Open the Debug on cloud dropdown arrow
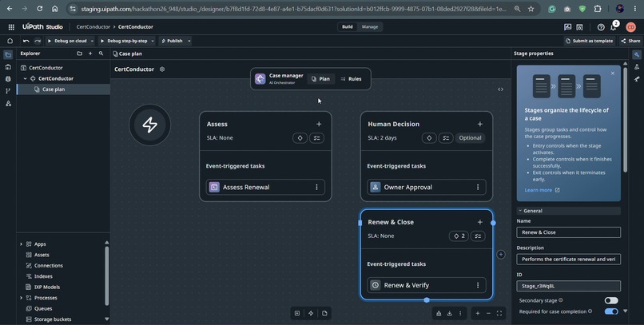 pyautogui.click(x=92, y=41)
